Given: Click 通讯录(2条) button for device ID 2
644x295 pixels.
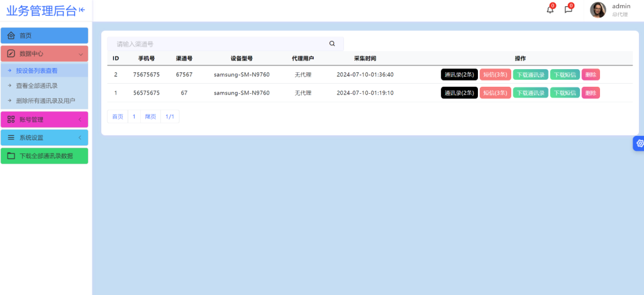Looking at the screenshot, I should (459, 75).
